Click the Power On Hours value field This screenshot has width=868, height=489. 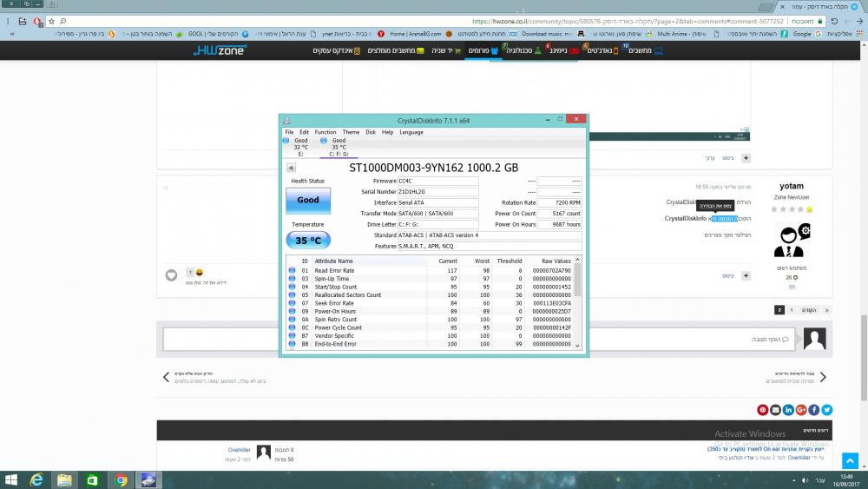click(x=559, y=224)
